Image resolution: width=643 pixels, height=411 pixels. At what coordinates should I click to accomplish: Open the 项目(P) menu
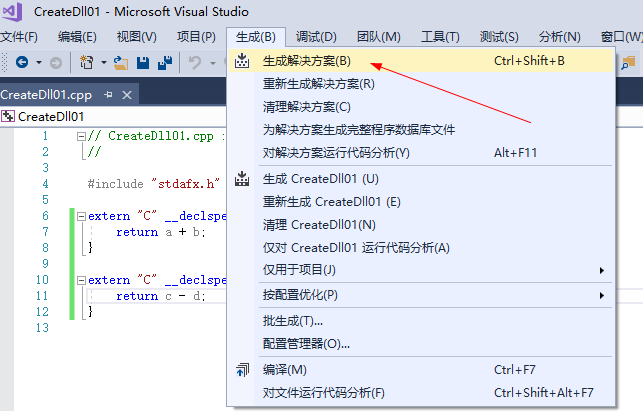pyautogui.click(x=196, y=37)
